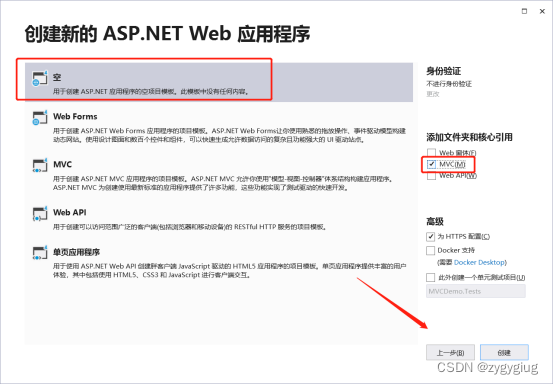Click the 空 template description text
The height and width of the screenshot is (384, 553).
point(152,92)
